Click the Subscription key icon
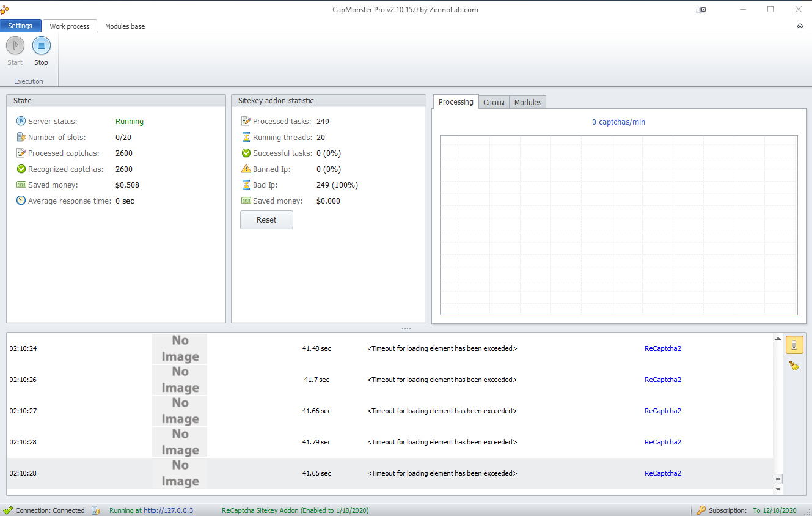Image resolution: width=812 pixels, height=516 pixels. [x=701, y=510]
